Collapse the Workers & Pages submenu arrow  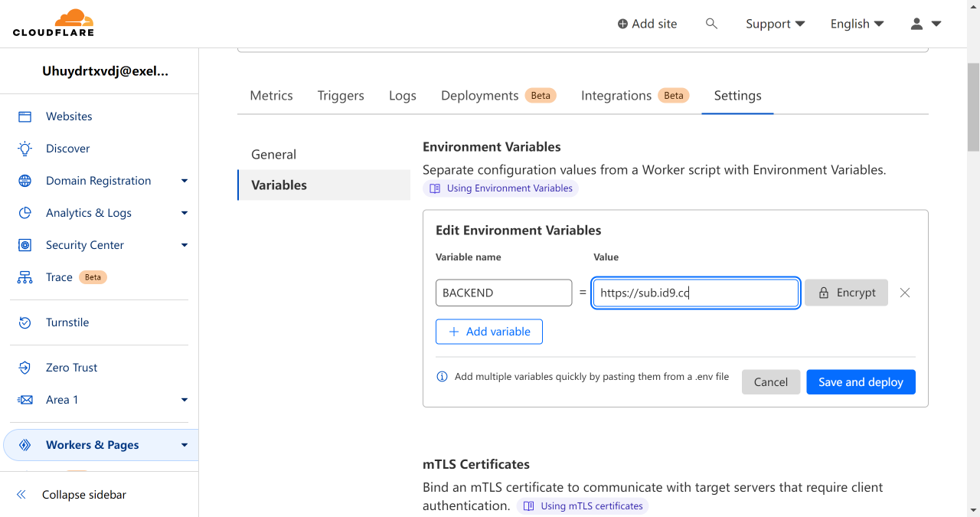tap(185, 445)
